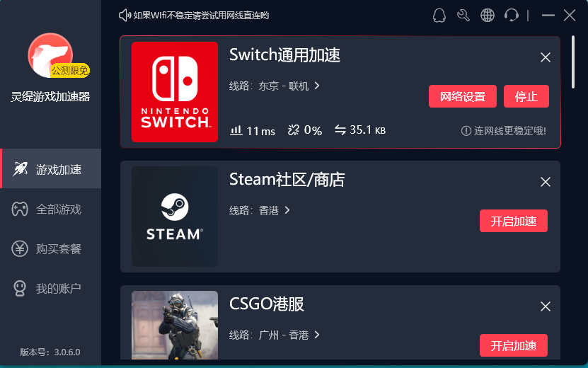588x368 pixels.
Task: Open the notification bell icon
Action: tap(439, 16)
